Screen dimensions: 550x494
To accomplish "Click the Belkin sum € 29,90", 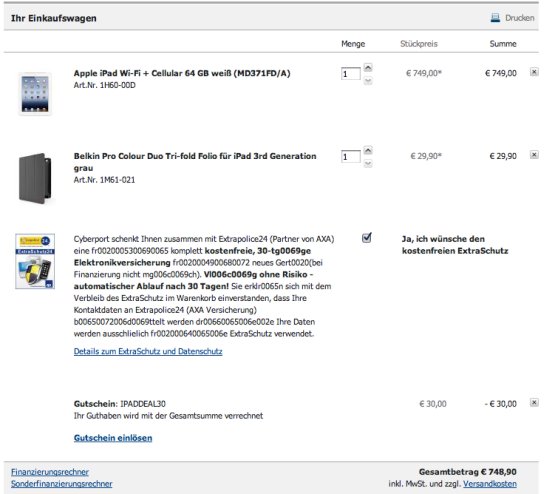I will (503, 156).
